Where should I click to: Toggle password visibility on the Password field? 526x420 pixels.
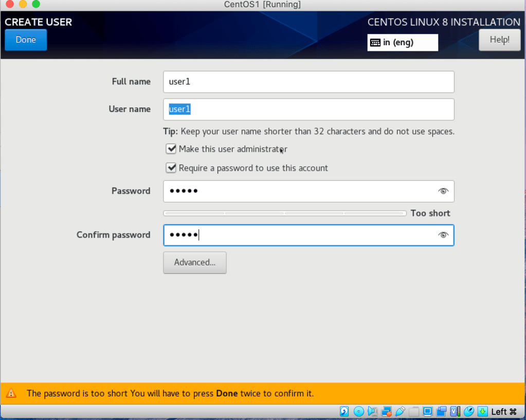[x=443, y=191]
